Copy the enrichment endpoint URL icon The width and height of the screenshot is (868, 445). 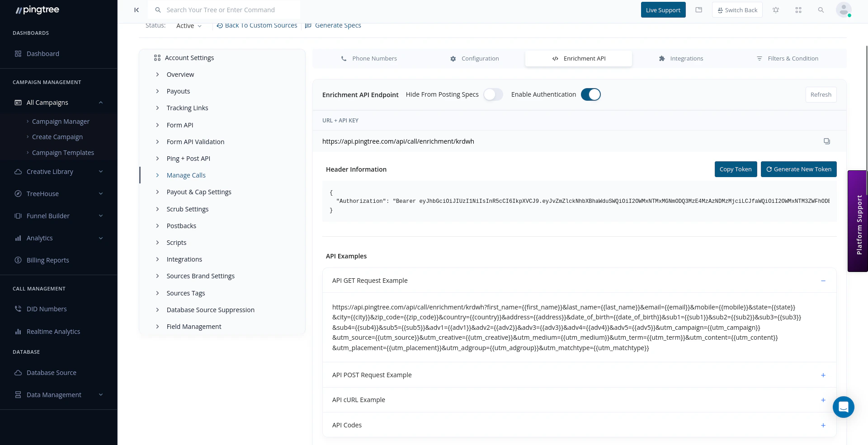pyautogui.click(x=827, y=141)
